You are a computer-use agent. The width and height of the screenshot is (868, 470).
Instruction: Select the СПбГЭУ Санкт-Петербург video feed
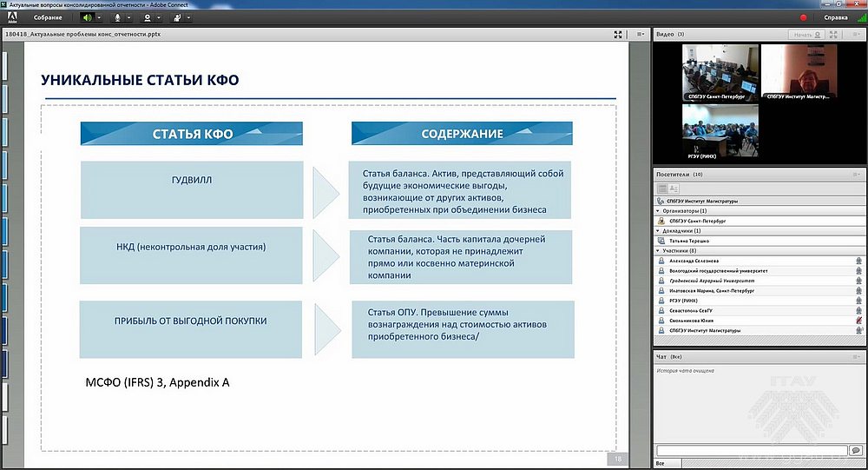(x=720, y=72)
